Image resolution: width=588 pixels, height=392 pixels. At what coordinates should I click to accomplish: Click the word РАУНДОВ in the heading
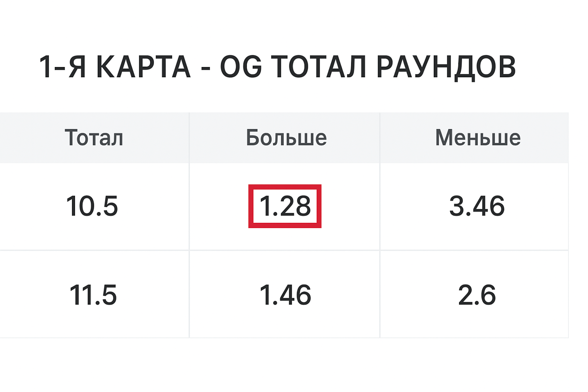tap(446, 67)
